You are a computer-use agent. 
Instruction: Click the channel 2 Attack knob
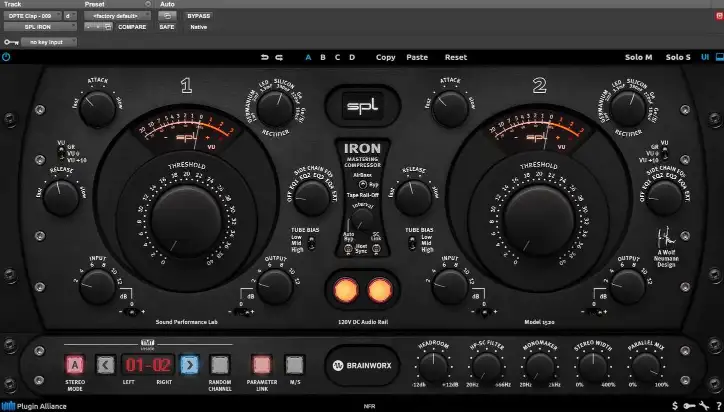pos(450,109)
